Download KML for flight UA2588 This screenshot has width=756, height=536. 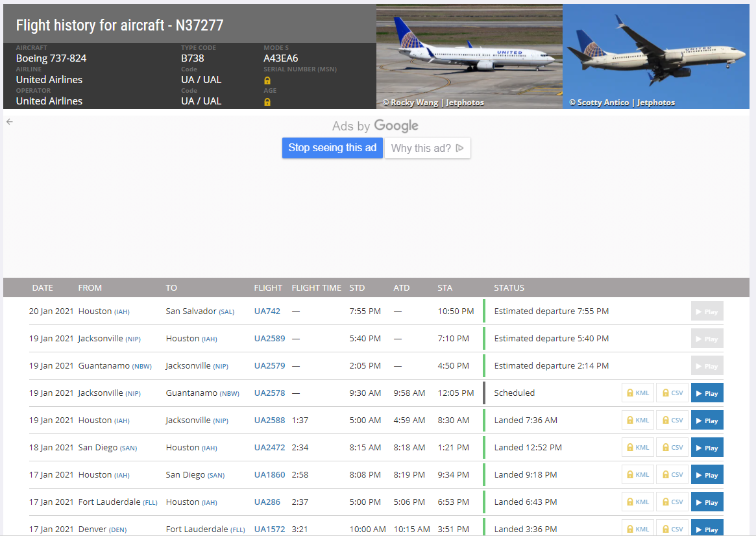click(x=638, y=420)
